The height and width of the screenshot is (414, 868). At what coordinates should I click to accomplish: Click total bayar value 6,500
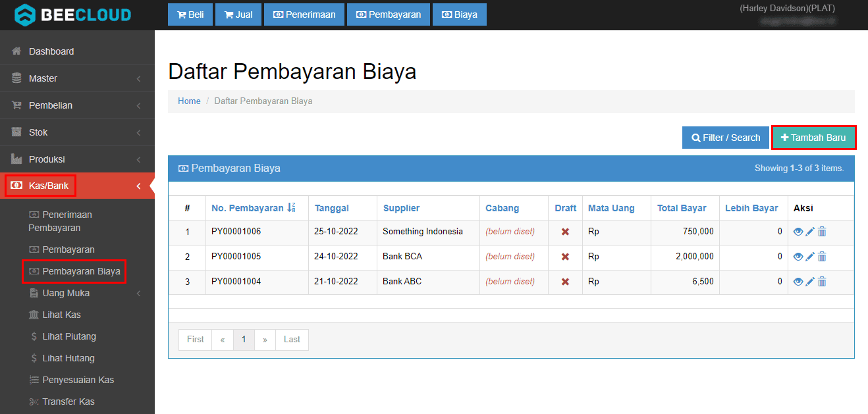[703, 282]
